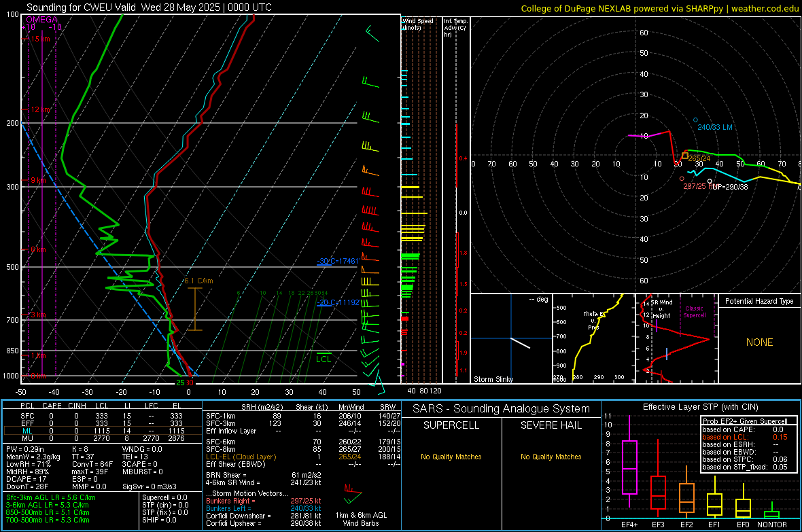Image resolution: width=802 pixels, height=532 pixels.
Task: Click the 'SHIP = 0.0' value
Action: pos(159,520)
